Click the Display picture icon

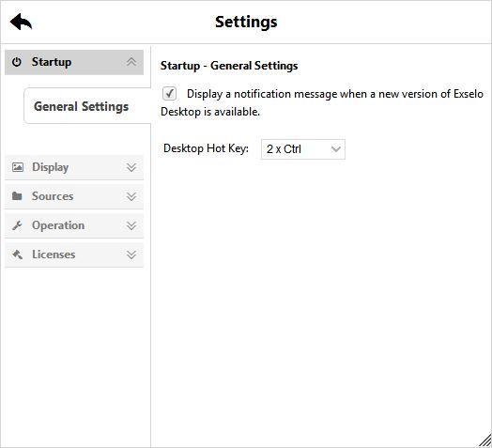point(18,167)
